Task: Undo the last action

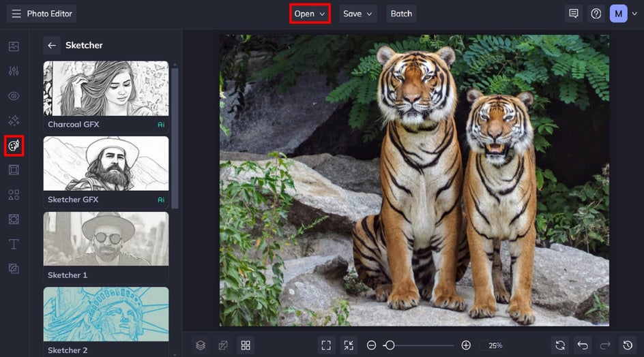Action: (x=583, y=345)
